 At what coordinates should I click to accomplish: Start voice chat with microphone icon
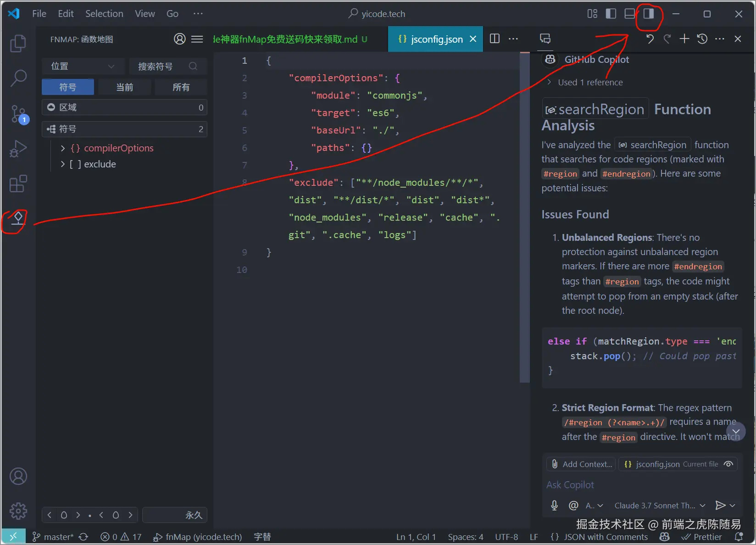555,505
